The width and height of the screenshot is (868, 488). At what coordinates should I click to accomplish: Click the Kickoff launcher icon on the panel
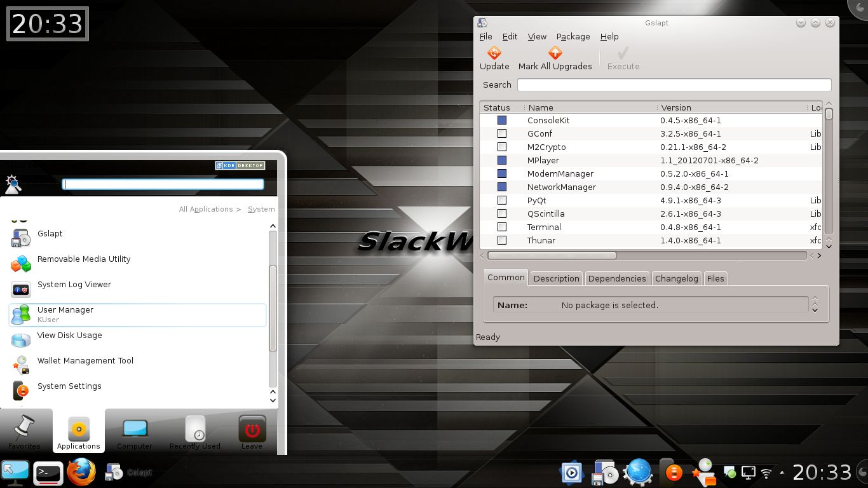(x=15, y=472)
